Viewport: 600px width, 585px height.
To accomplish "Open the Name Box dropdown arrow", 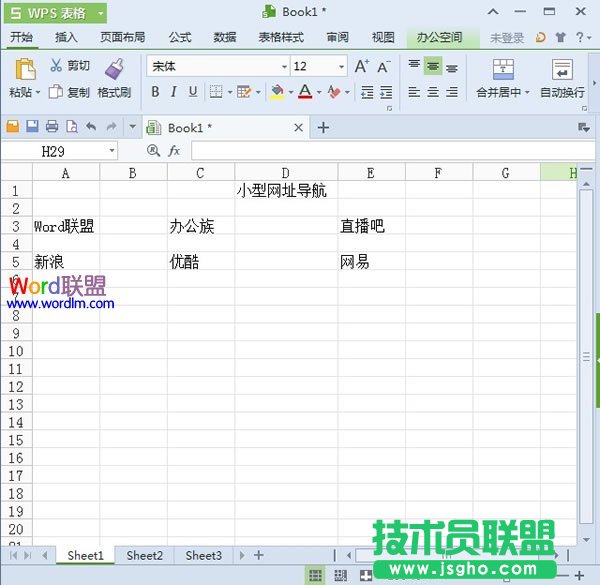I will (112, 151).
